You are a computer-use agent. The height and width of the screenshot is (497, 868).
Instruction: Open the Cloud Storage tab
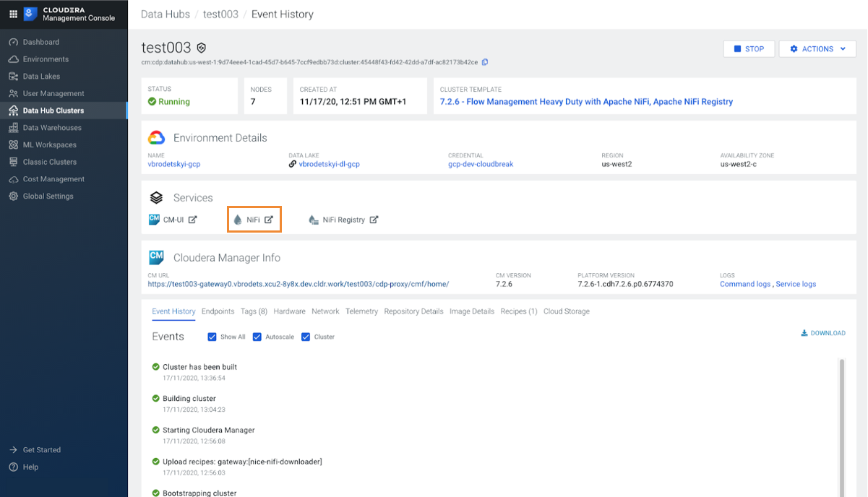[x=567, y=311]
